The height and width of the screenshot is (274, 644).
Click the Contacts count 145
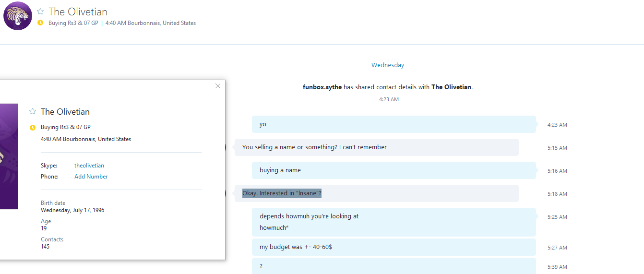[45, 247]
